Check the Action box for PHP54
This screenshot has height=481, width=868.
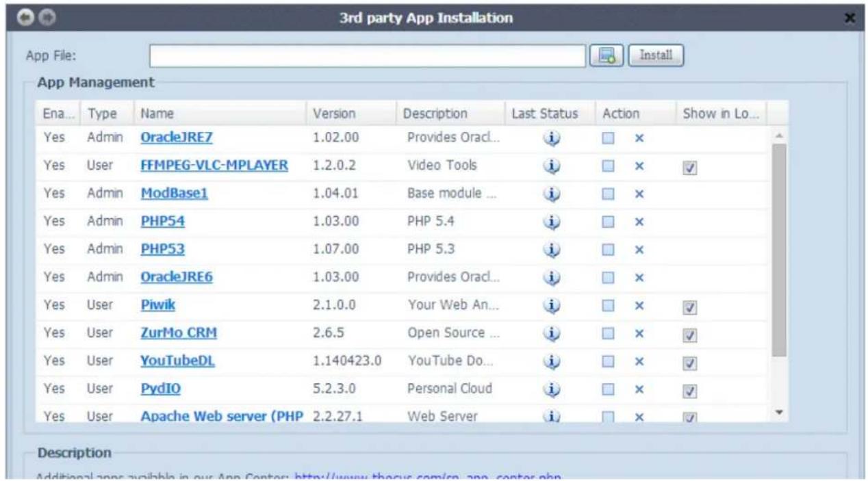[608, 222]
